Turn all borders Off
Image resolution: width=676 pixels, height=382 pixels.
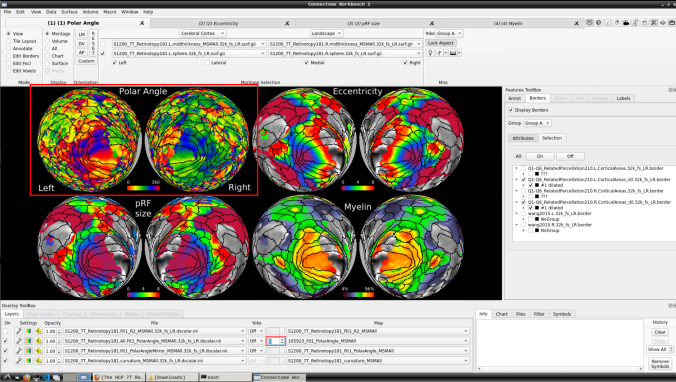click(x=570, y=157)
